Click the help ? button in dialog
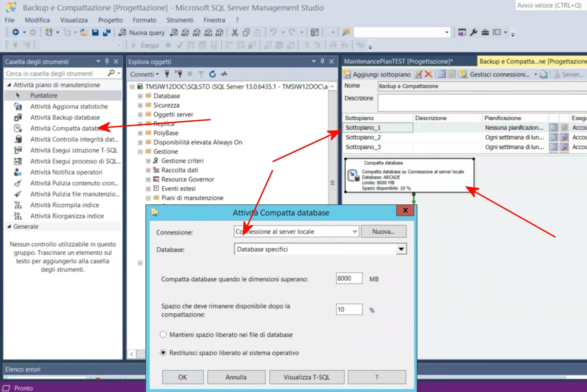Image resolution: width=587 pixels, height=392 pixels. [x=377, y=377]
